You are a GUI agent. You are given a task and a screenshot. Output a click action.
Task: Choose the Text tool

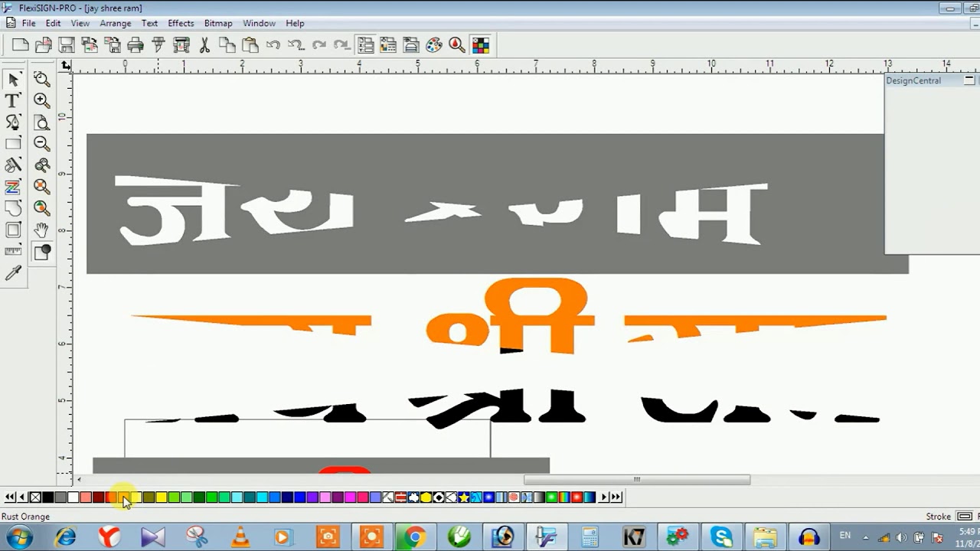tap(13, 101)
